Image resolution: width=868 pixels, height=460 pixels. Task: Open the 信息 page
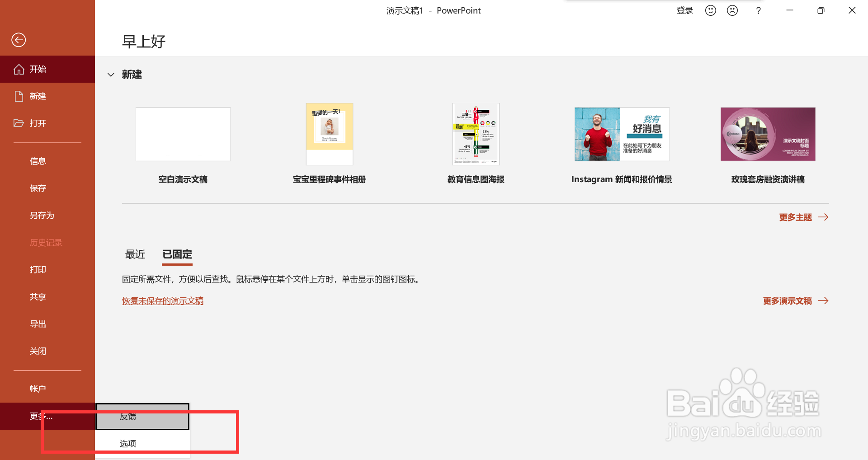tap(47, 161)
